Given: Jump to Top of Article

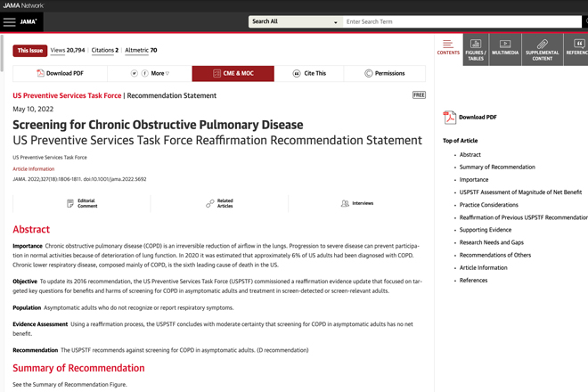Looking at the screenshot, I should [x=460, y=141].
